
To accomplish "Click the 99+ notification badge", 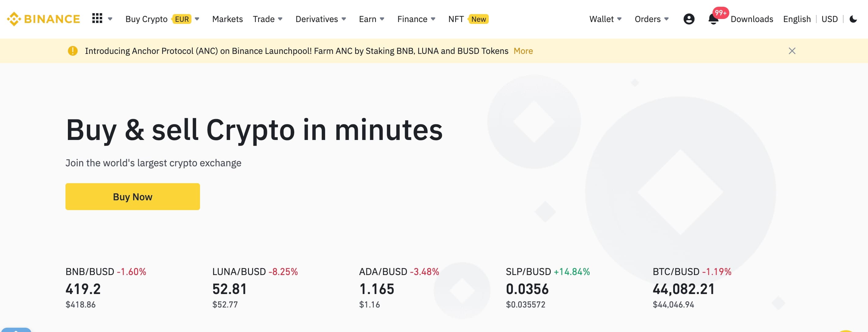I will point(721,13).
